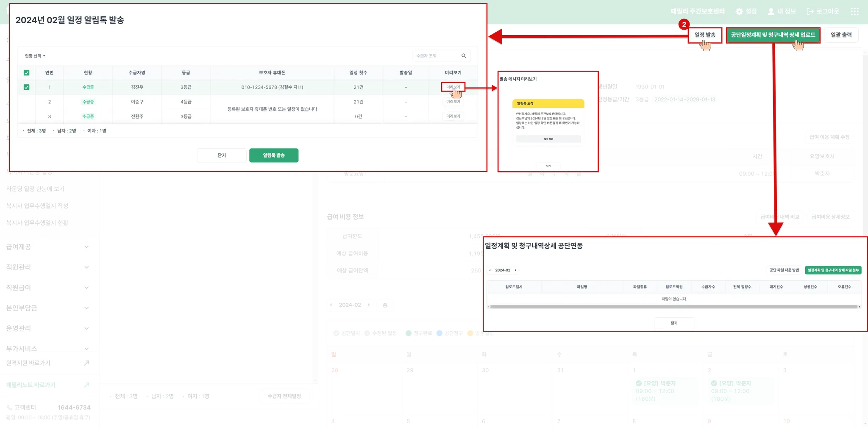Click 공단일정계획 및 청구내역 상세 업로드 button
The image size is (868, 430).
tap(773, 35)
